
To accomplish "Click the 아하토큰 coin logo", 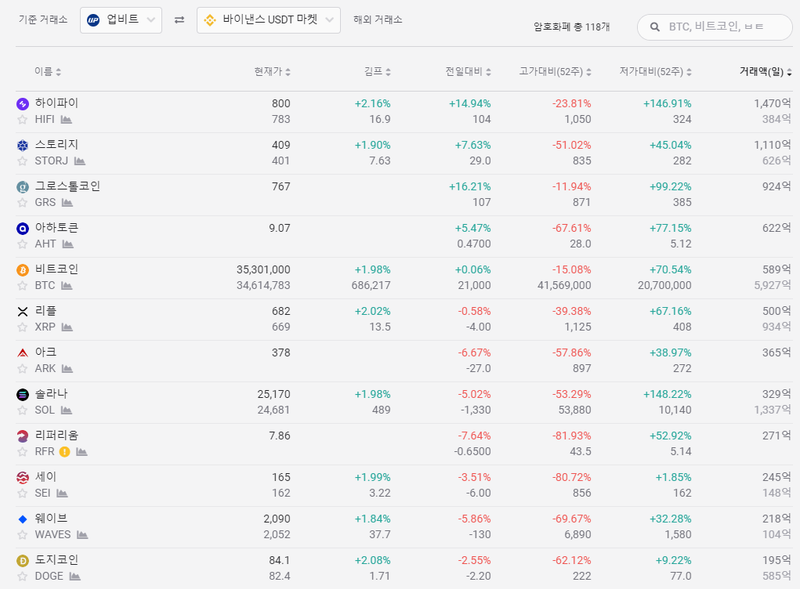I will (22, 229).
